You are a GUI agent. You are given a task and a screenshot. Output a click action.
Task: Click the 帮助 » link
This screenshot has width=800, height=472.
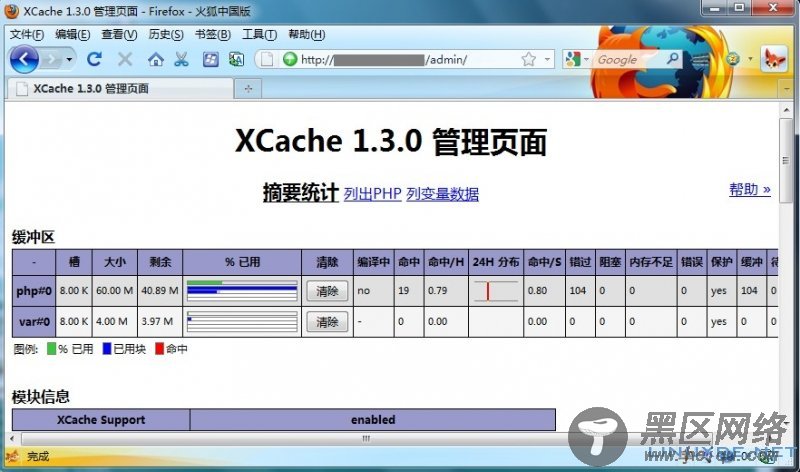point(749,189)
